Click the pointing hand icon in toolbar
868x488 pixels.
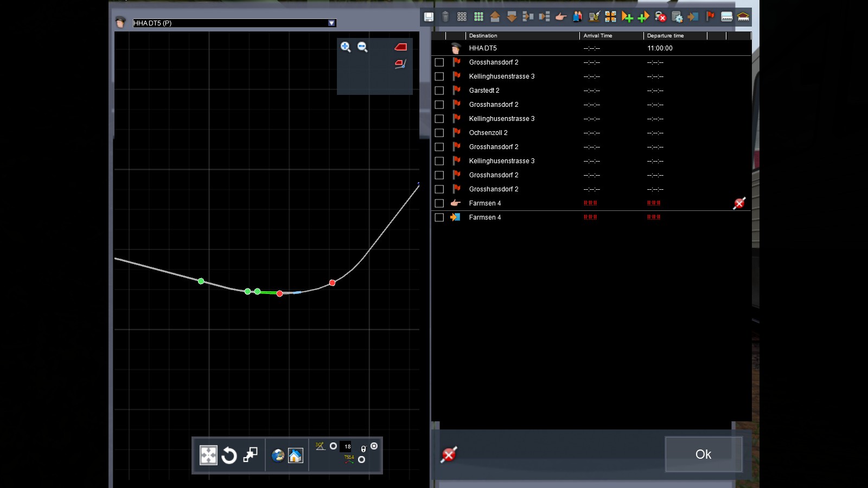pos(561,17)
